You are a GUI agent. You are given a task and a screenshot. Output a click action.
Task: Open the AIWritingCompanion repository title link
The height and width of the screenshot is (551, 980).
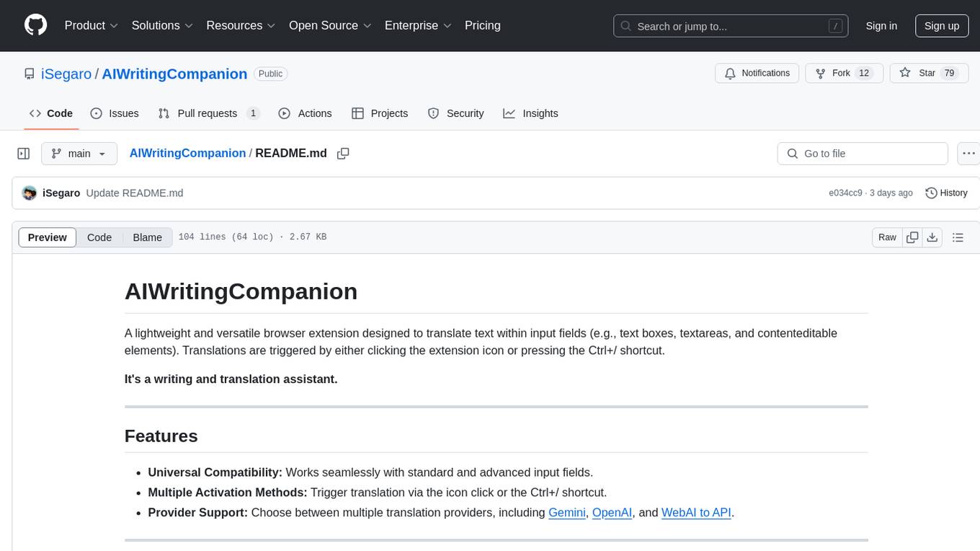(174, 74)
